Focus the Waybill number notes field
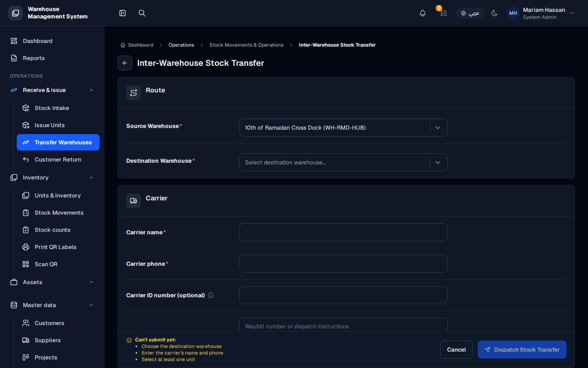The height and width of the screenshot is (368, 588). point(343,325)
